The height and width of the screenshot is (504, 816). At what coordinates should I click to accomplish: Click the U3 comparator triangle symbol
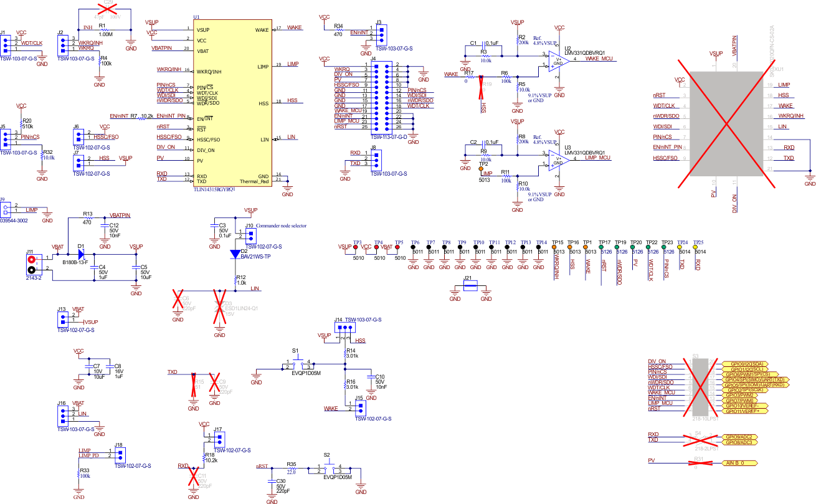[x=559, y=159]
